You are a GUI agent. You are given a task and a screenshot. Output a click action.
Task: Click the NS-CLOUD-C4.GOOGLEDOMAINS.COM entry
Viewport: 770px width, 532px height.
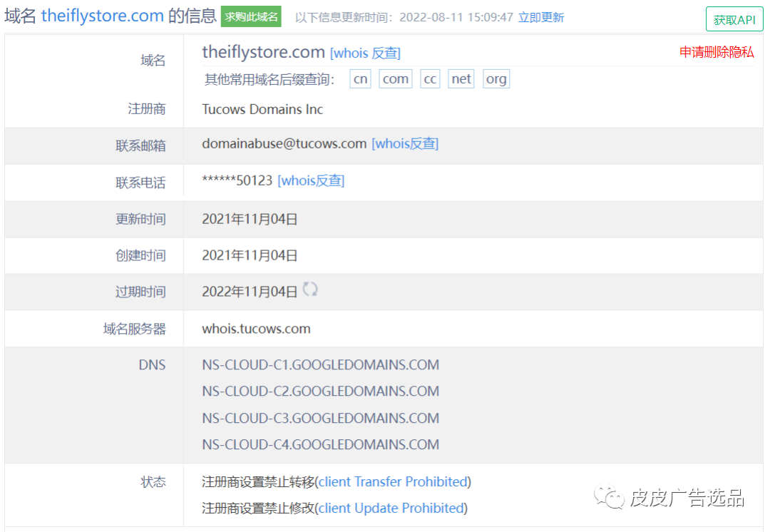[x=321, y=445]
